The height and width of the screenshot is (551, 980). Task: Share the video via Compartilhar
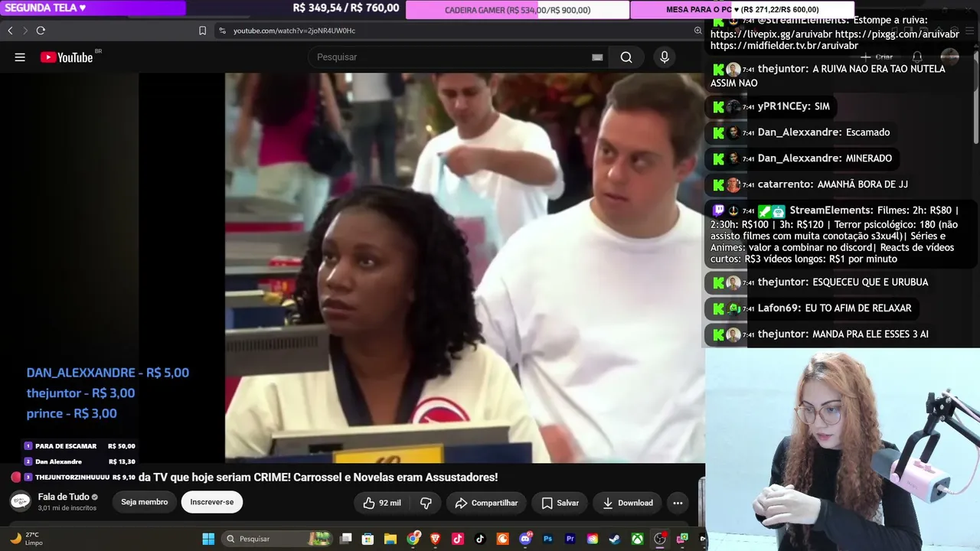[x=486, y=503]
